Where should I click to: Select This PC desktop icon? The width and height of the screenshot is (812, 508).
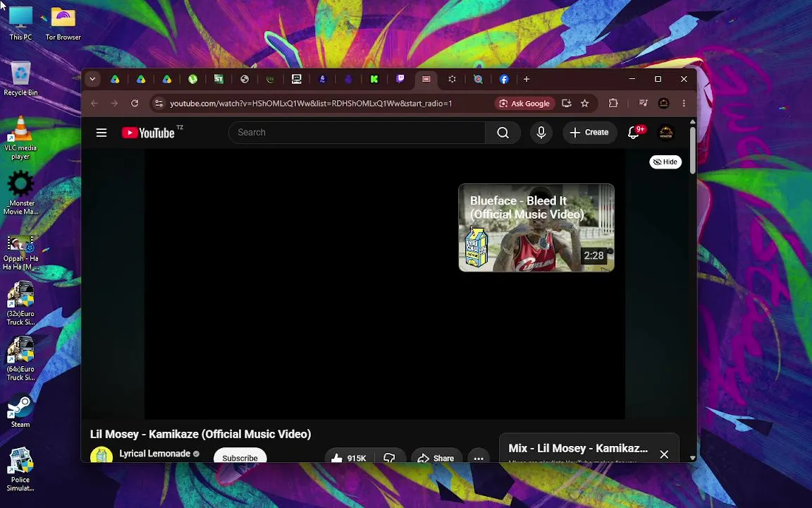tap(20, 23)
